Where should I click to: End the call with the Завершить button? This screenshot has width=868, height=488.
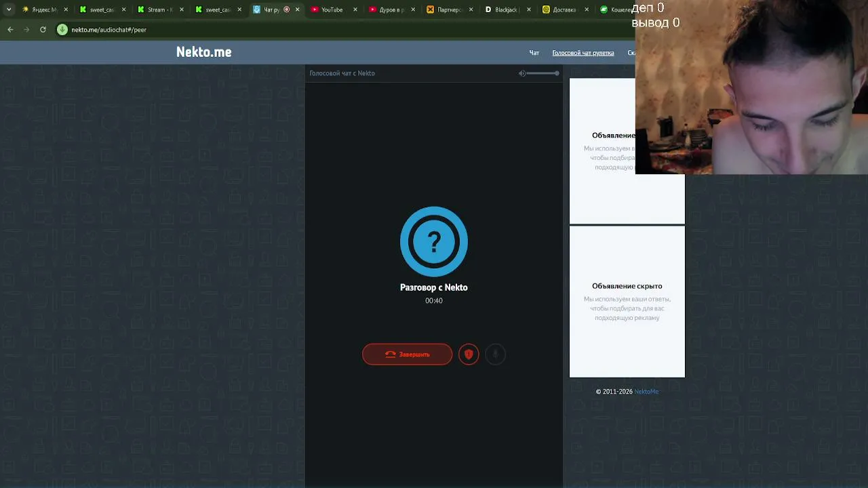[407, 354]
